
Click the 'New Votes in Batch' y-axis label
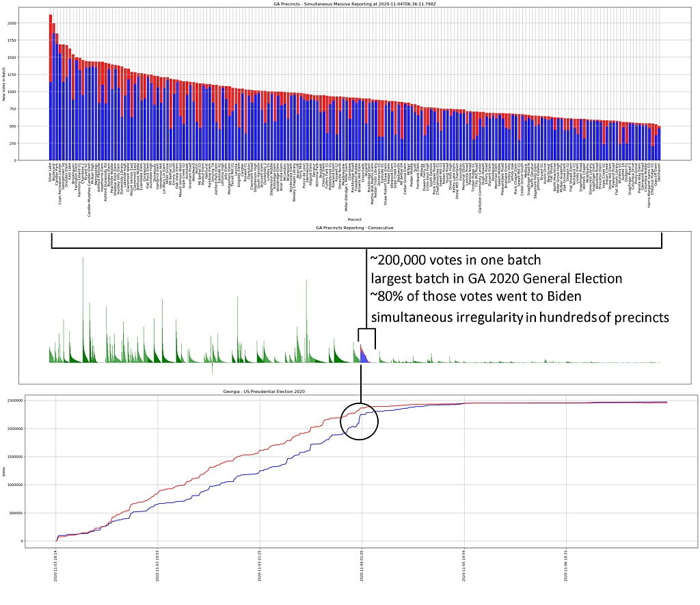pos(3,84)
